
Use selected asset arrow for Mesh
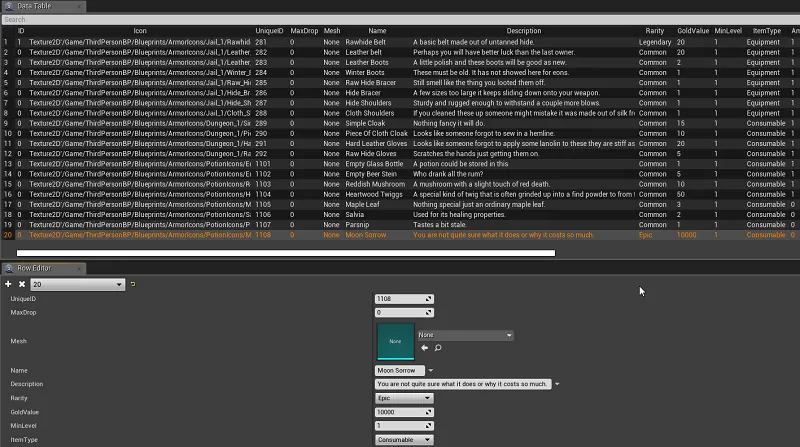(424, 348)
